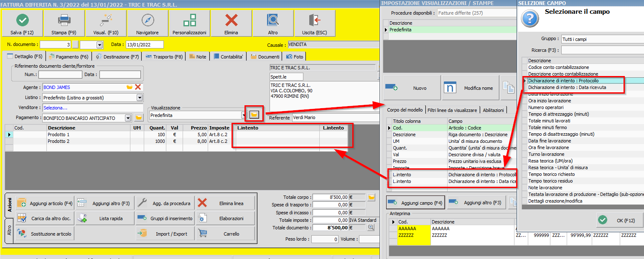Expand the Gruppo 'Tutti i campi' dropdown
644x259 pixels.
(x=602, y=39)
